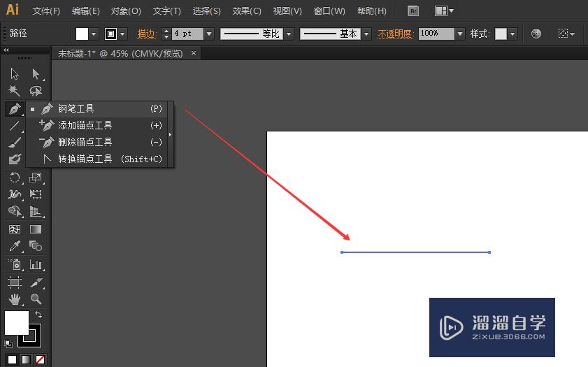Reset to default fill and stroke

pos(8,343)
